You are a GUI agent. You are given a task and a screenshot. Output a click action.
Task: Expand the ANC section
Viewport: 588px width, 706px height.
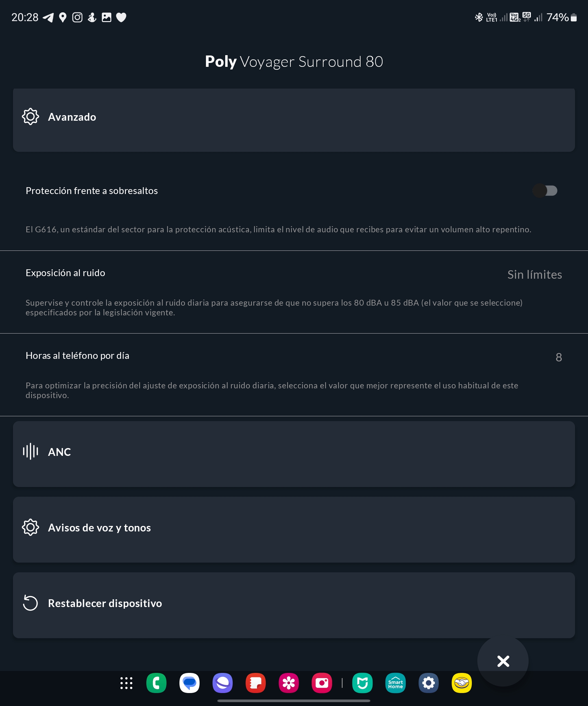tap(294, 454)
